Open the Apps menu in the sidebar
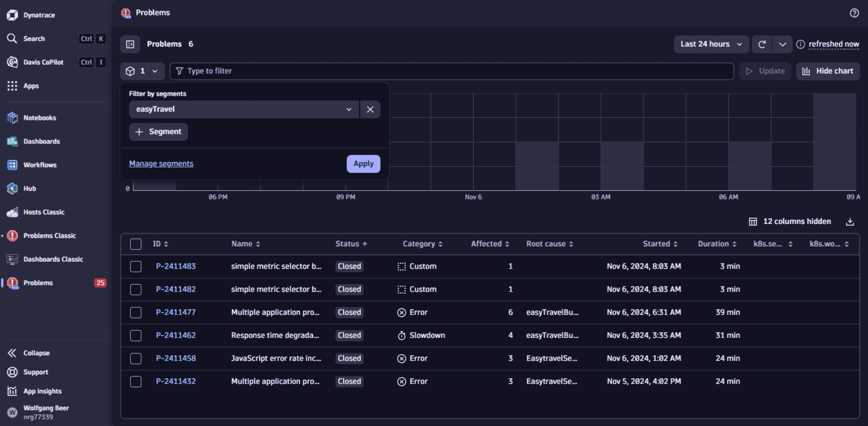The height and width of the screenshot is (426, 868). (x=30, y=86)
